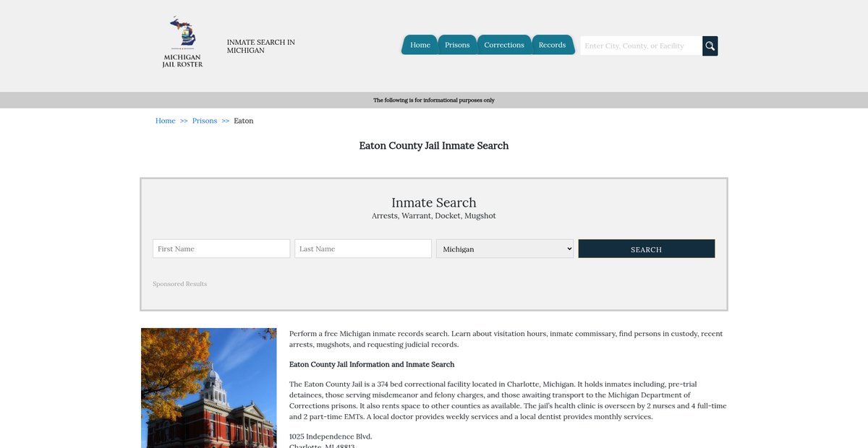The image size is (868, 448).
Task: Click into the First Name field
Action: point(221,249)
